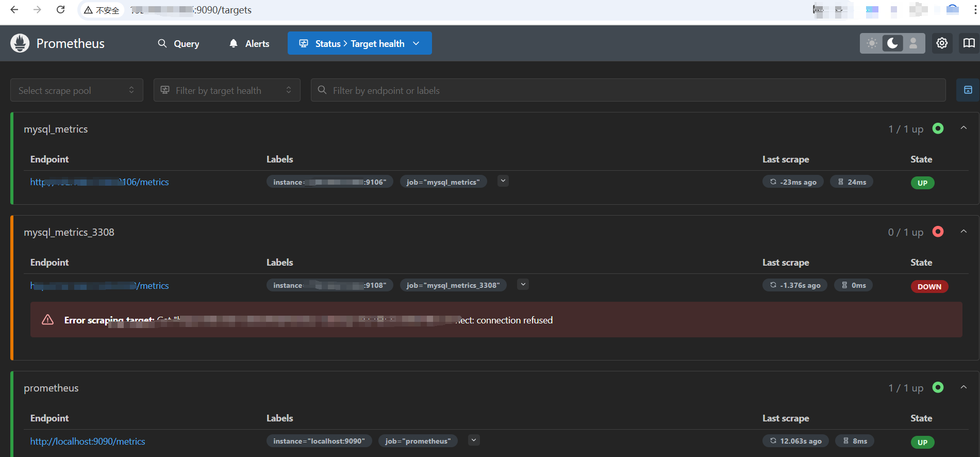980x457 pixels.
Task: Open the mysql_metrics endpoint link ending 106/metrics
Action: pyautogui.click(x=99, y=182)
